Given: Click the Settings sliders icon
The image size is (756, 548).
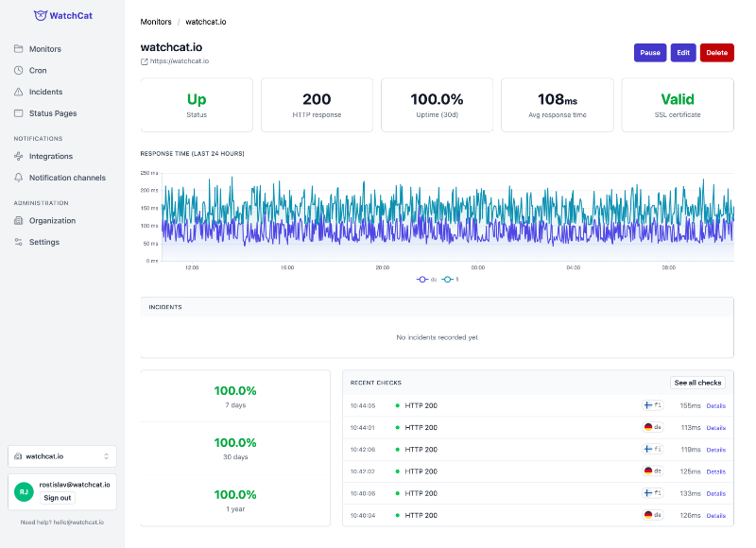Looking at the screenshot, I should [18, 242].
